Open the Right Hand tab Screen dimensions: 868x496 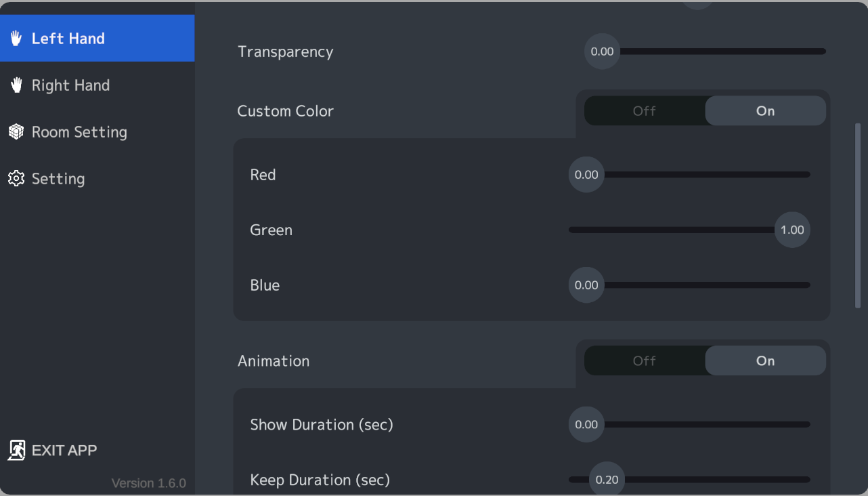pyautogui.click(x=97, y=85)
